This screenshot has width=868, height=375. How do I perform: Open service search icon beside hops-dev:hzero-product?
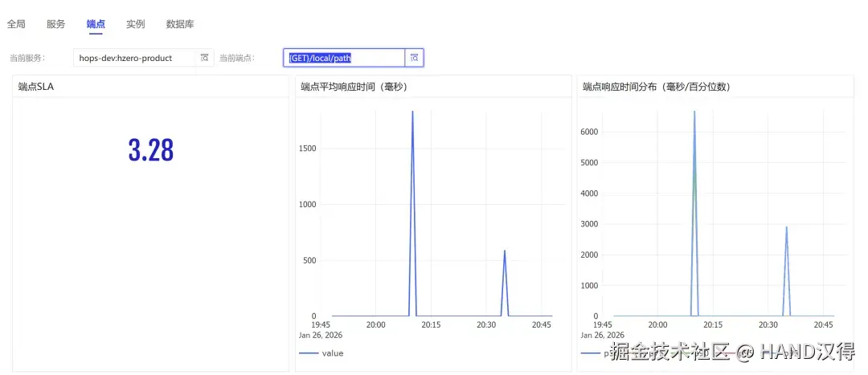click(x=204, y=58)
